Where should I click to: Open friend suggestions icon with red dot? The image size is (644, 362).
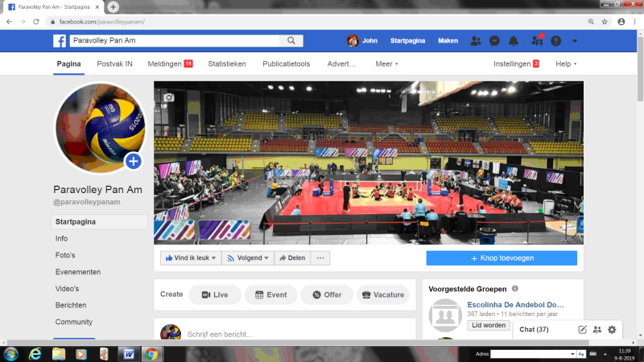tap(537, 41)
